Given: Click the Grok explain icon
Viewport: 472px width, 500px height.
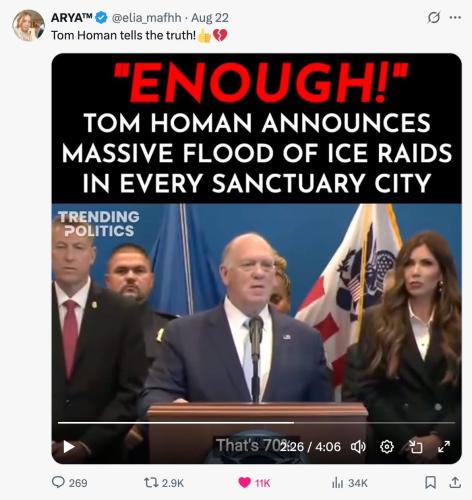Looking at the screenshot, I should 434,17.
